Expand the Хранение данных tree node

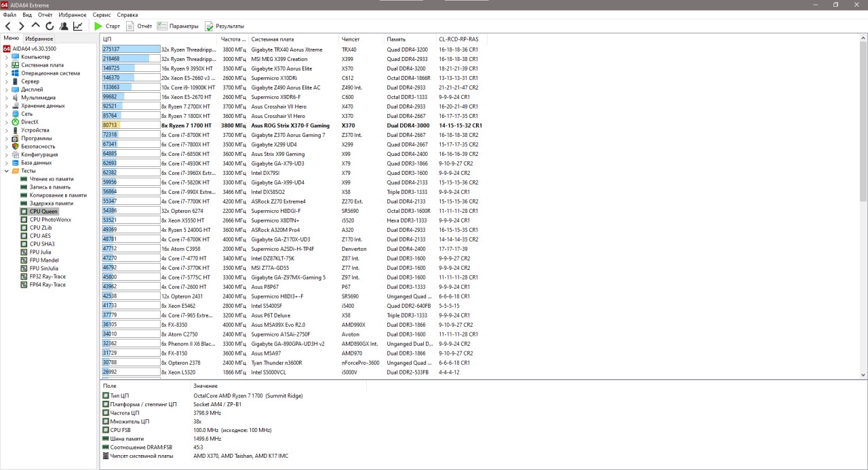point(7,106)
